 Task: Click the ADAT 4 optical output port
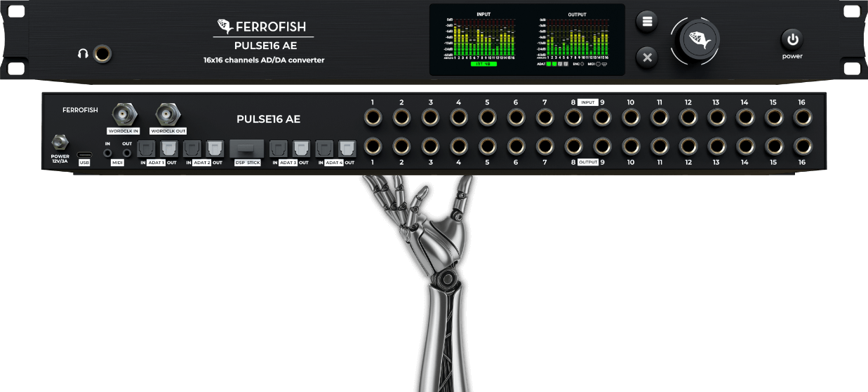[x=347, y=149]
